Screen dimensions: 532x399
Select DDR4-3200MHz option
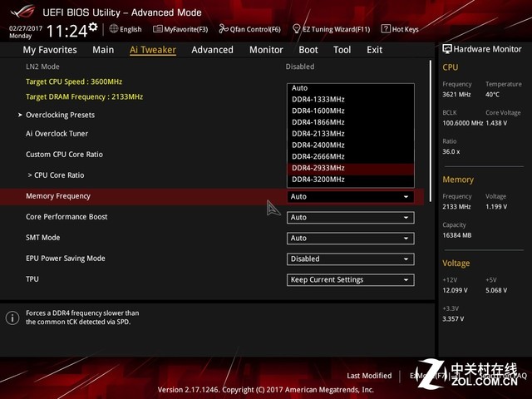pyautogui.click(x=351, y=180)
